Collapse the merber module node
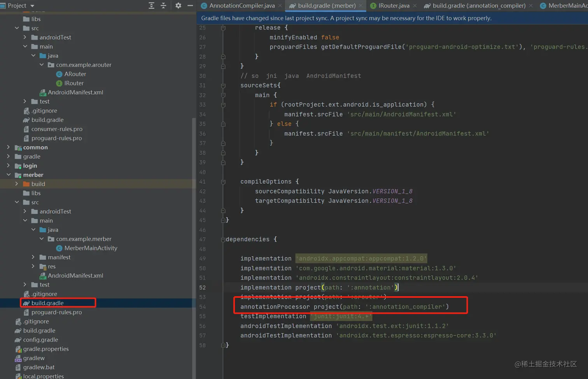 [8, 175]
